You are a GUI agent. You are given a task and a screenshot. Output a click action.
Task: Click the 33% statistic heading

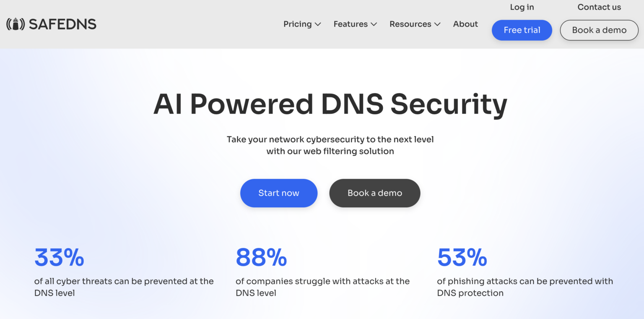[59, 257]
